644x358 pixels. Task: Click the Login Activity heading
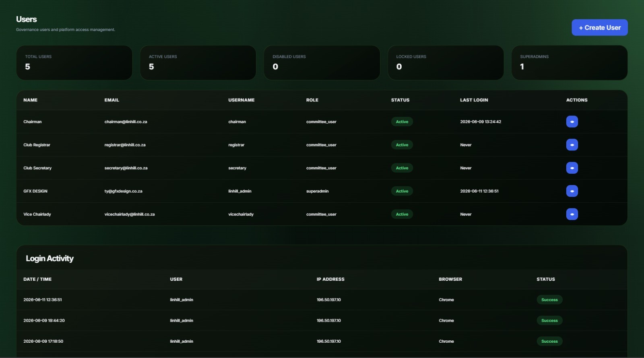point(50,259)
